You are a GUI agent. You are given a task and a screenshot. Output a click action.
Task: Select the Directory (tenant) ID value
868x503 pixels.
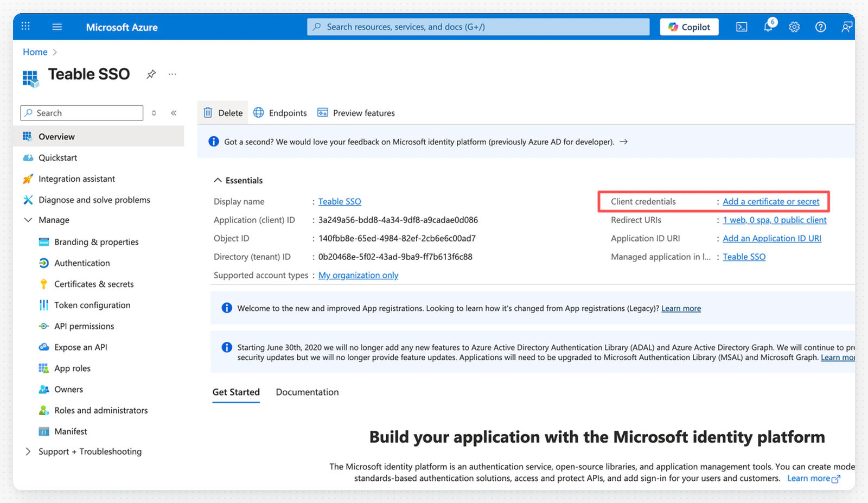(395, 257)
